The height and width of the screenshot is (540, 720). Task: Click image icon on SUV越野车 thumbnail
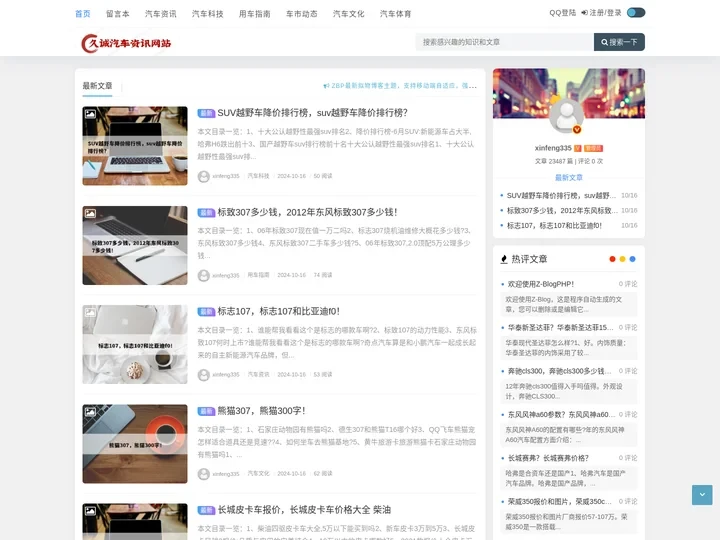90,114
